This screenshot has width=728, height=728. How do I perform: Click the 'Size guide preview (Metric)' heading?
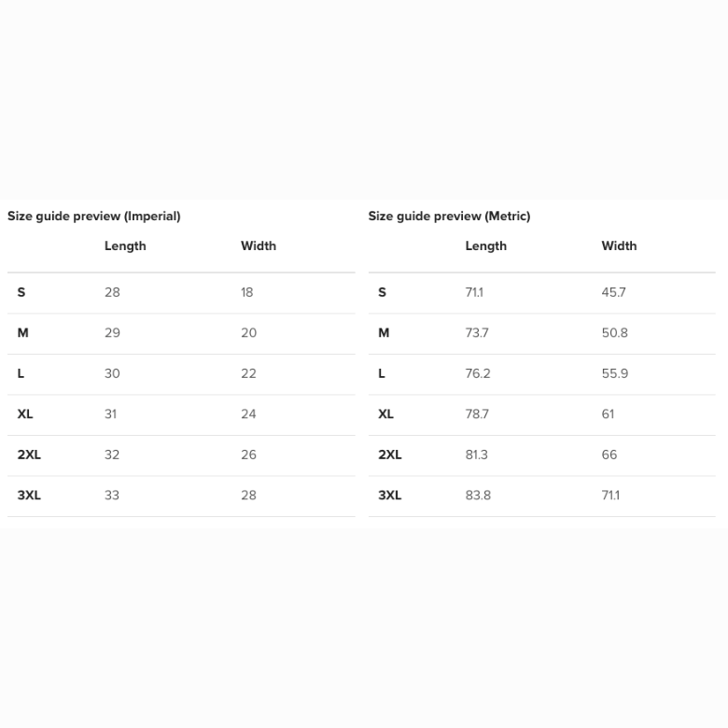tap(449, 216)
